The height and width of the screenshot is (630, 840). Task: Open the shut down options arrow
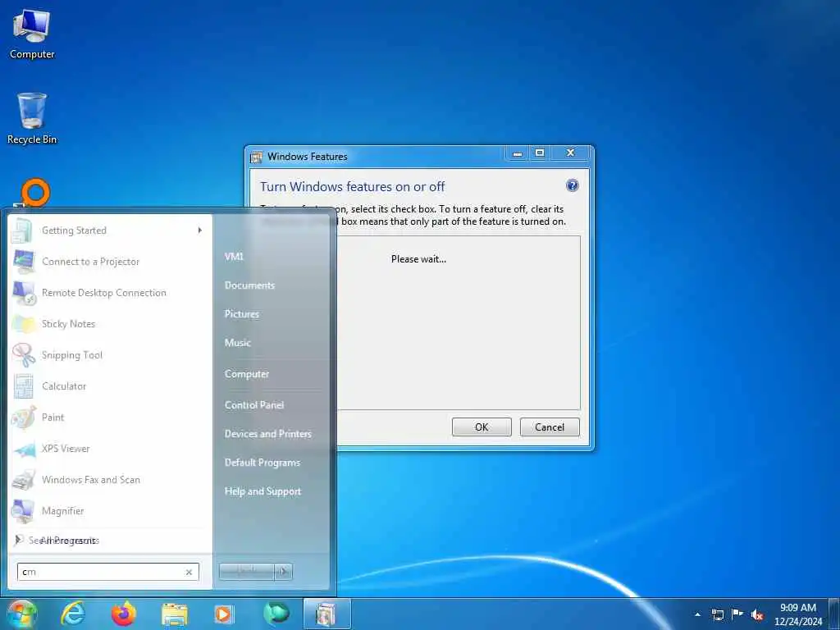click(x=283, y=572)
